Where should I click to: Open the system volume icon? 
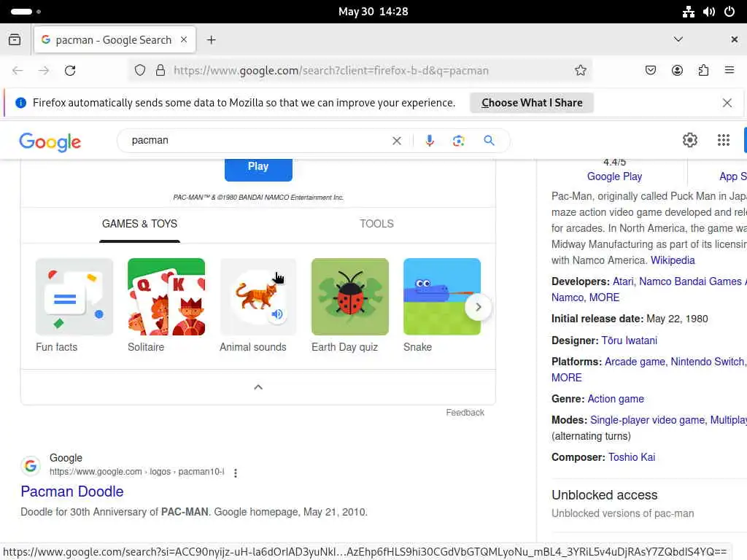pos(709,12)
